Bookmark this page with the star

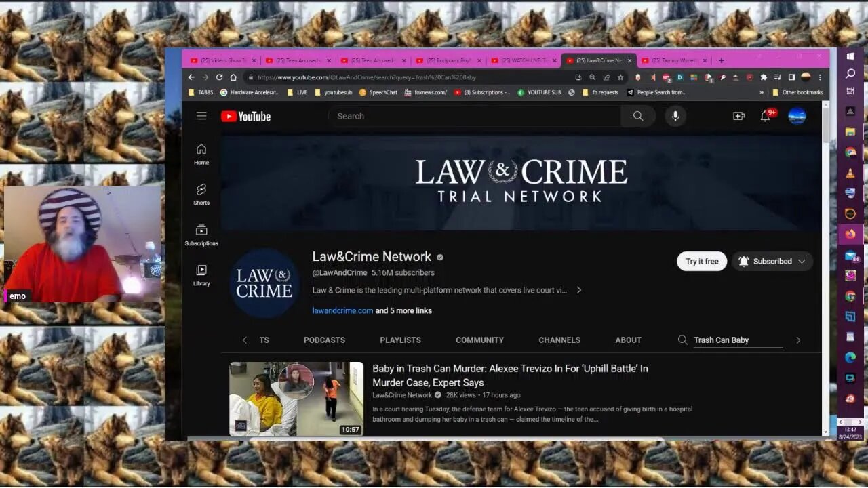620,77
